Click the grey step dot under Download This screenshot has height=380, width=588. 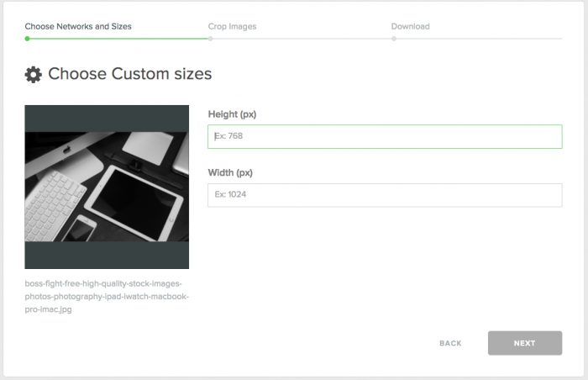tap(393, 39)
